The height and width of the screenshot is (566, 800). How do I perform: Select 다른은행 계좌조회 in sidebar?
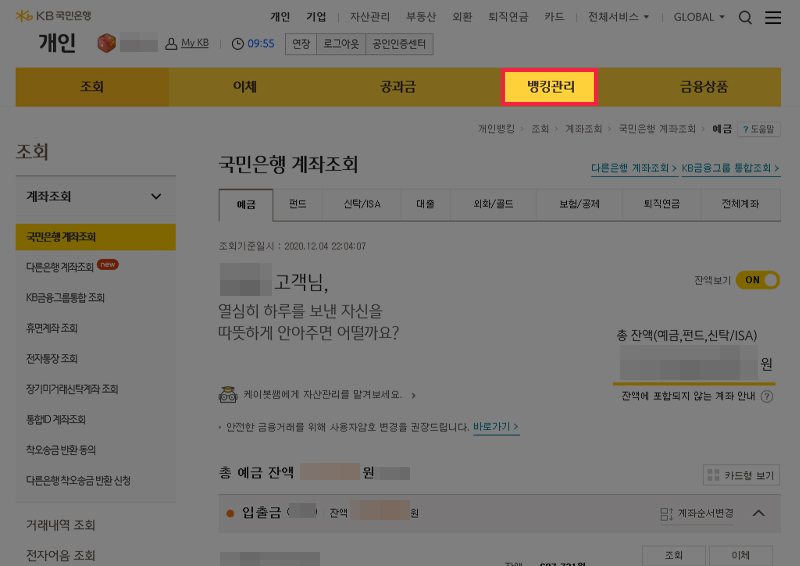coord(60,267)
